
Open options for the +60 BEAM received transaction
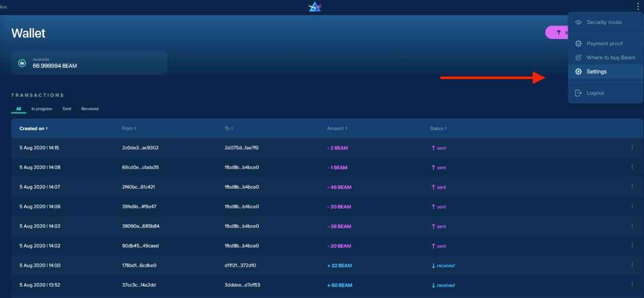click(632, 285)
